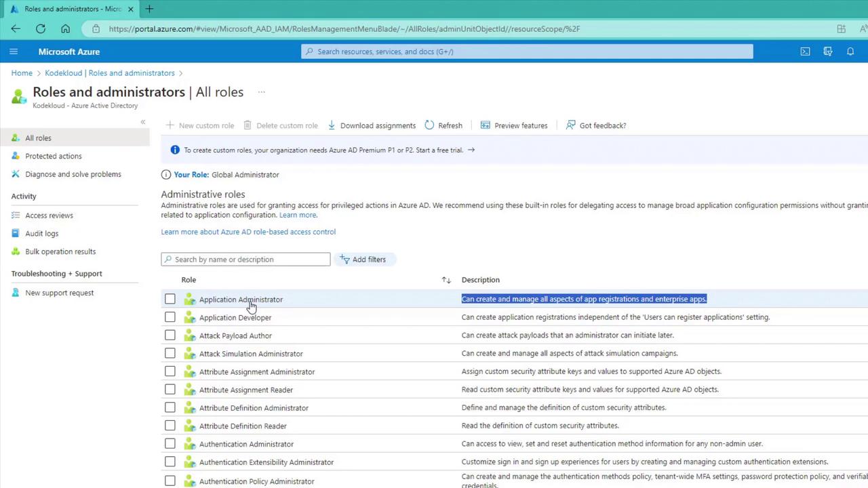Check the Application Administrator row checkbox
This screenshot has width=868, height=488.
coord(170,299)
